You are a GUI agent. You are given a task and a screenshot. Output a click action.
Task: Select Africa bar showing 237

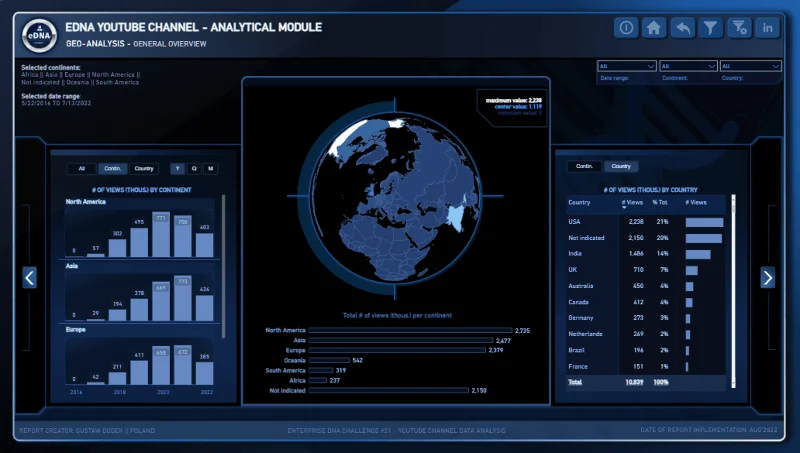(x=317, y=381)
